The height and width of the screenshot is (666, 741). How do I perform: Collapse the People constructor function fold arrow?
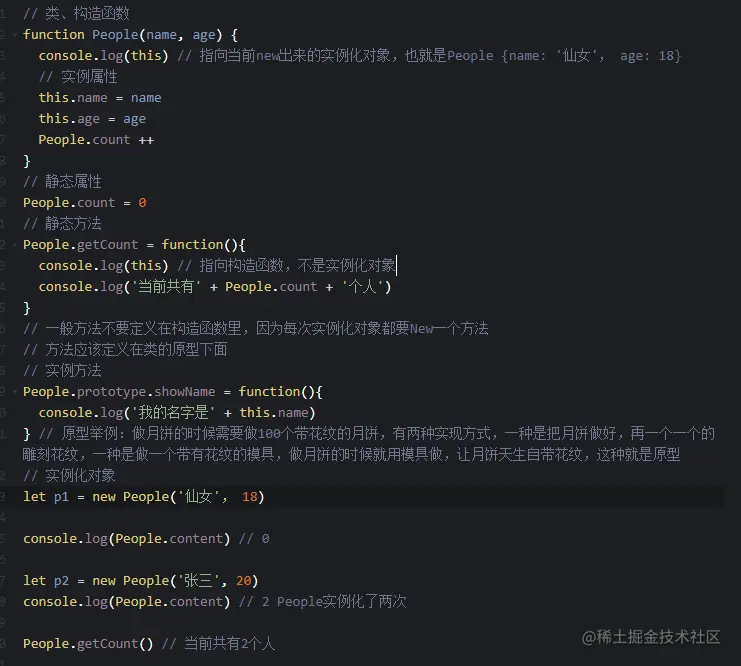(x=16, y=34)
